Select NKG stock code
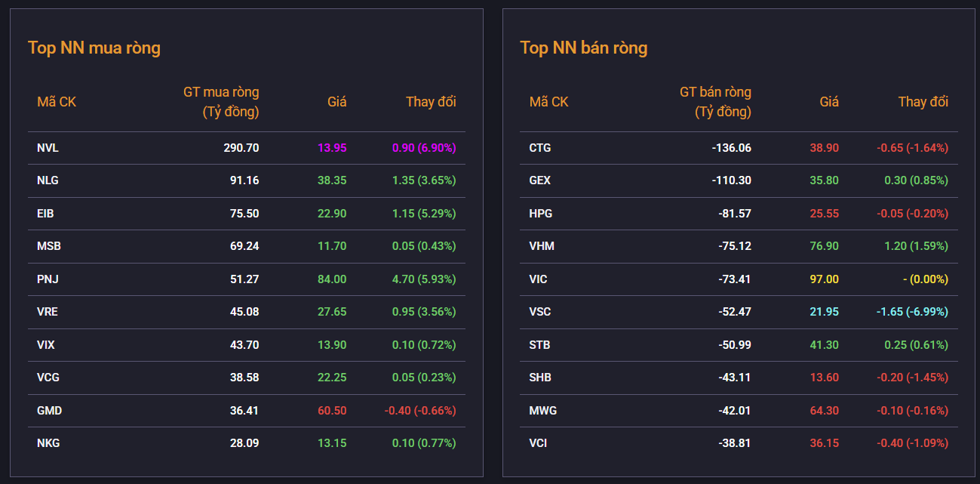 point(48,443)
